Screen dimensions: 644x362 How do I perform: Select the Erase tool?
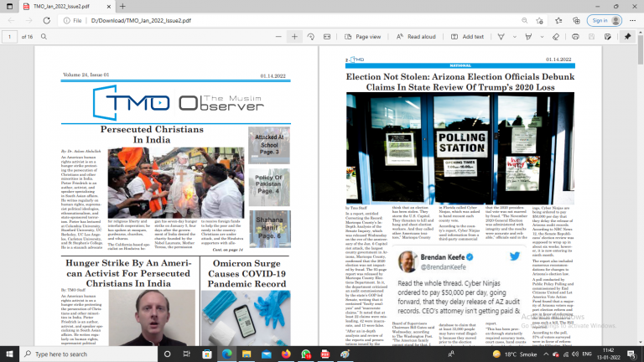tap(556, 37)
